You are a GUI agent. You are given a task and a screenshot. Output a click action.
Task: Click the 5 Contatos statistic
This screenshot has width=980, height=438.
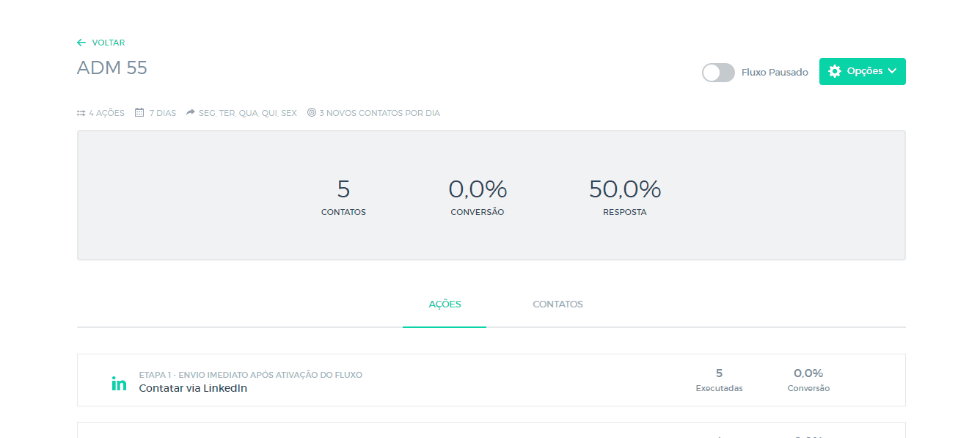point(343,189)
